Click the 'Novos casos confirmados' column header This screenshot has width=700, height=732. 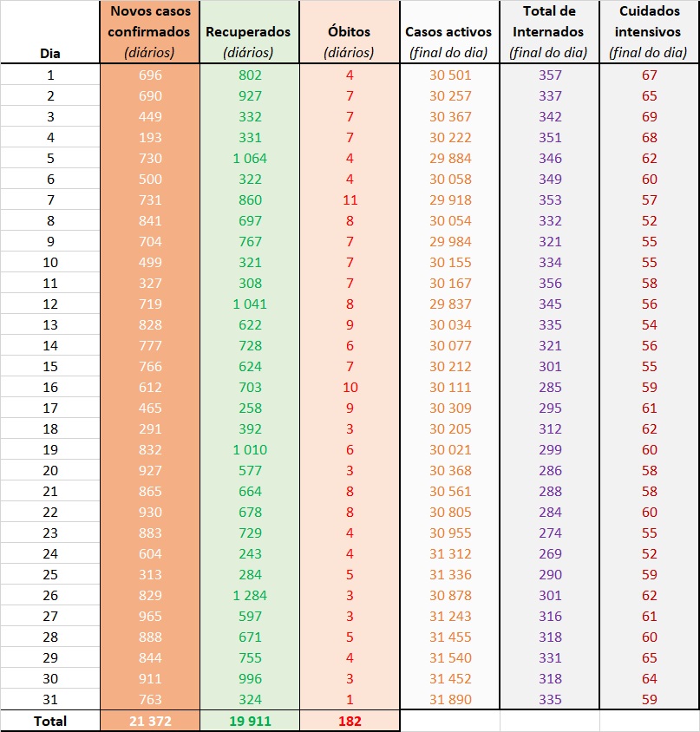[x=149, y=32]
